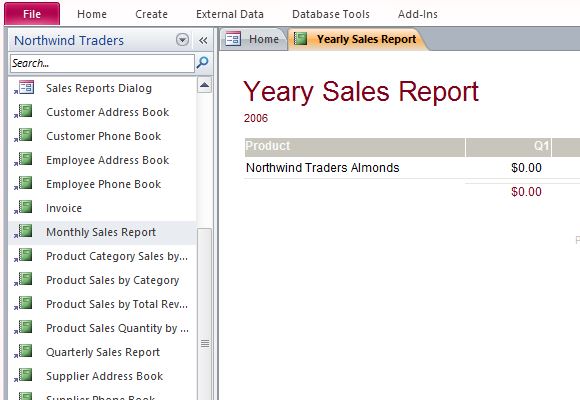This screenshot has height=400, width=580.
Task: Click the Q1 column header
Action: [x=508, y=146]
